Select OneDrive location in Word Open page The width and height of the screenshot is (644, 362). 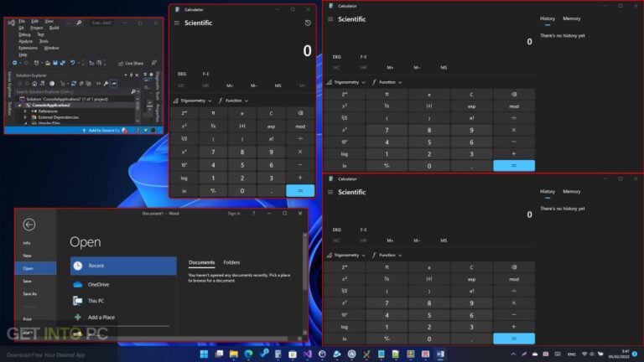click(x=123, y=284)
